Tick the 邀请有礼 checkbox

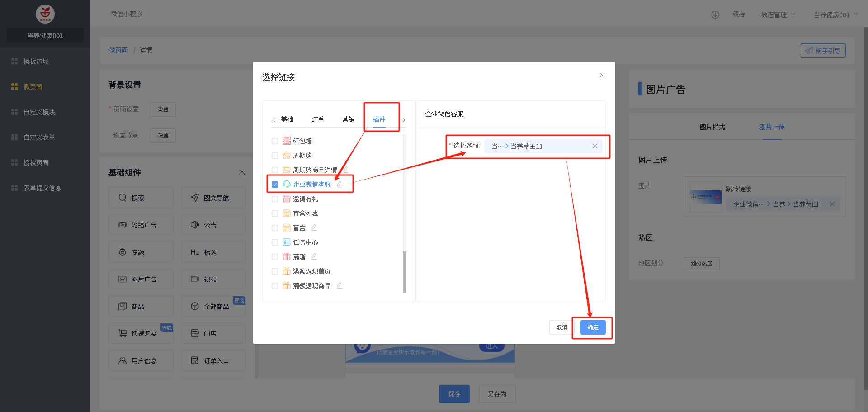pyautogui.click(x=275, y=199)
